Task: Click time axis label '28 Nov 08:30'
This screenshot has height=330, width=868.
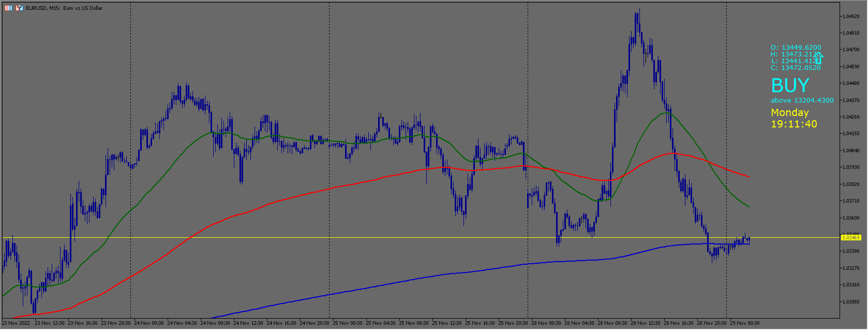Action: tap(612, 323)
